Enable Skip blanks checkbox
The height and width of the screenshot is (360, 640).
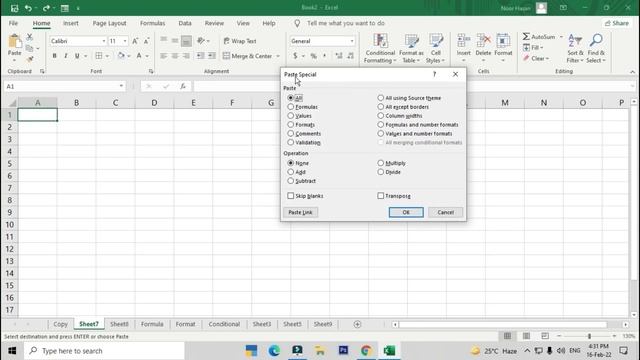291,196
